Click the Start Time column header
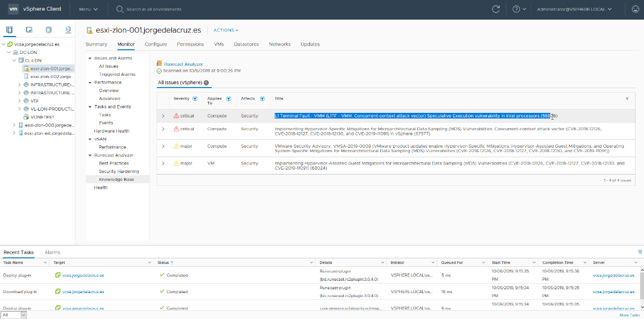Image resolution: width=644 pixels, height=319 pixels. [x=501, y=262]
